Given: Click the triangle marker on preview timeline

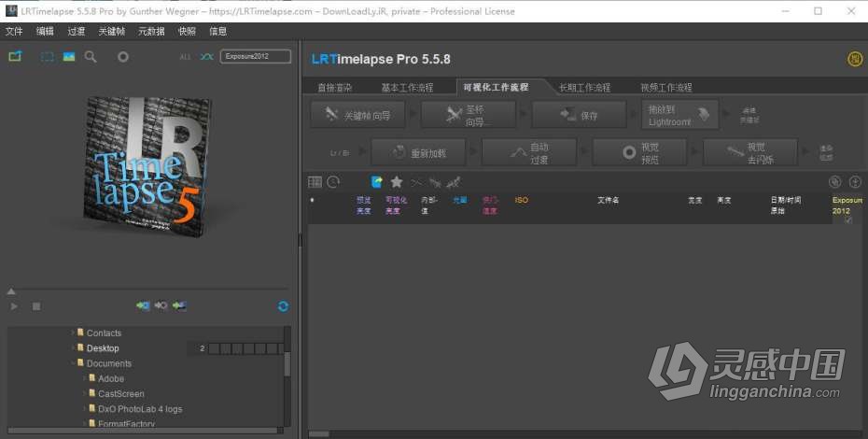Looking at the screenshot, I should (11, 291).
